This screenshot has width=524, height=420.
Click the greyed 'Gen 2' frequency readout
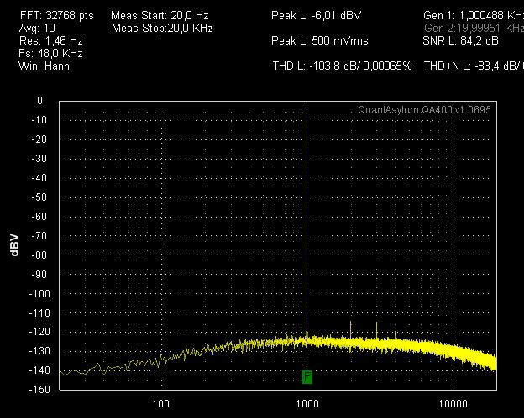point(474,28)
